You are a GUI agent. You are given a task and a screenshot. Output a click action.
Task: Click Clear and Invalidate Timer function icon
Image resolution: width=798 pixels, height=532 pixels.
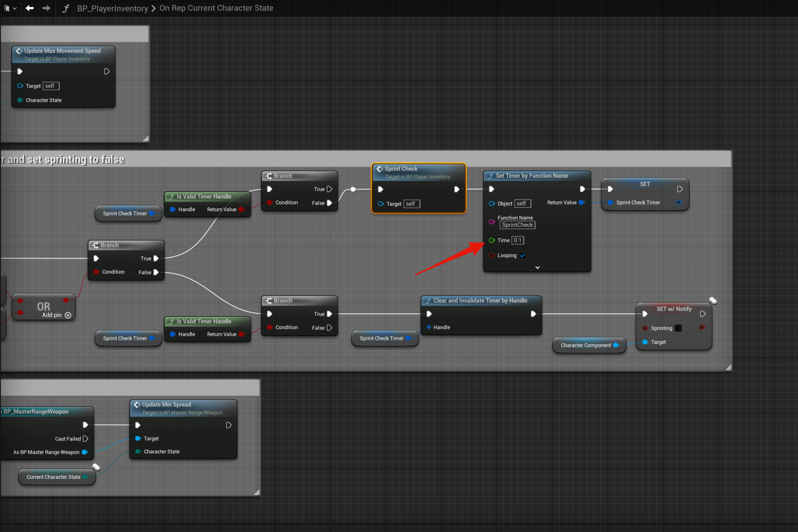[429, 301]
